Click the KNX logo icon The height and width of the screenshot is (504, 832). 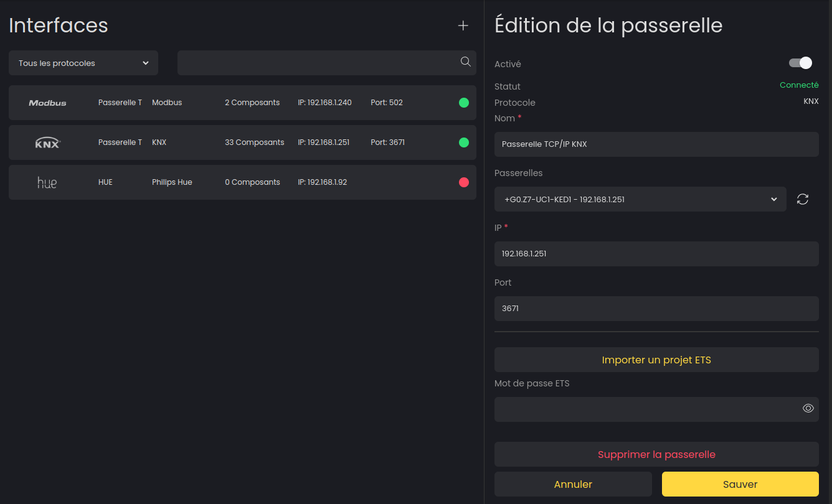pyautogui.click(x=47, y=143)
